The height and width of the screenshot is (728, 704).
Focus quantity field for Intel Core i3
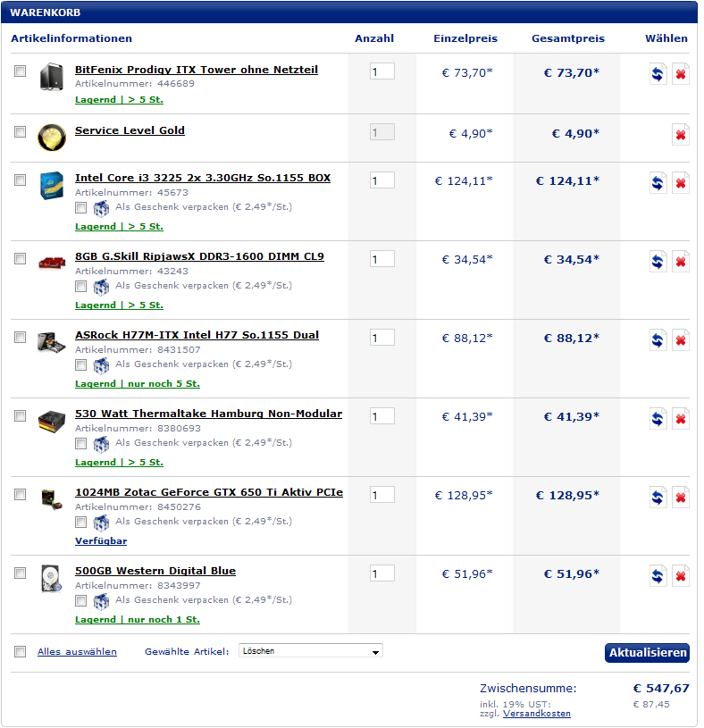(382, 180)
